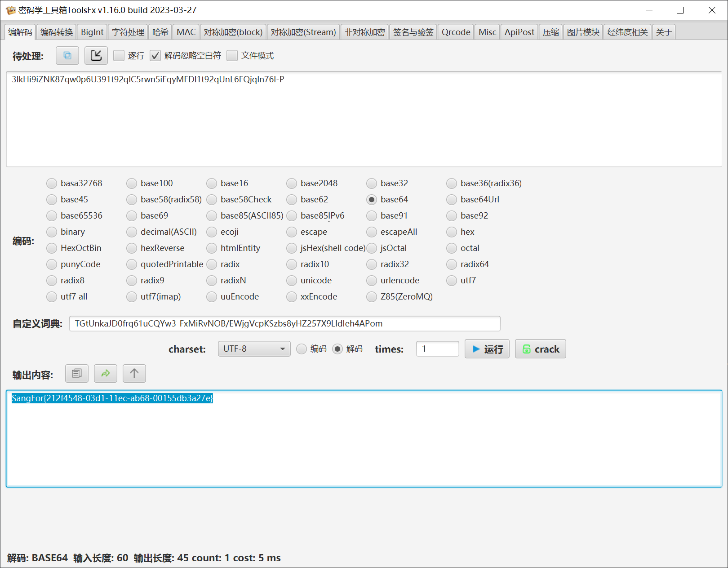Select the utf7(imap) radio option
Screen dimensions: 728x568
coord(132,296)
